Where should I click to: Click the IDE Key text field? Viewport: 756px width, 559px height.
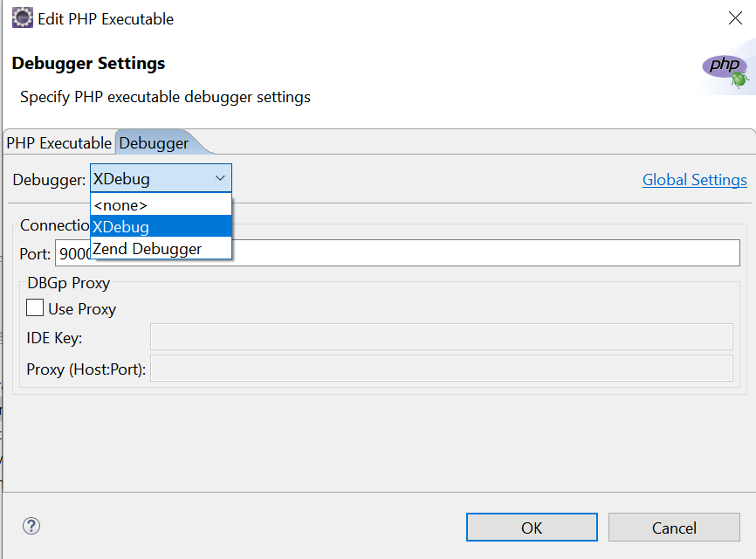[442, 336]
